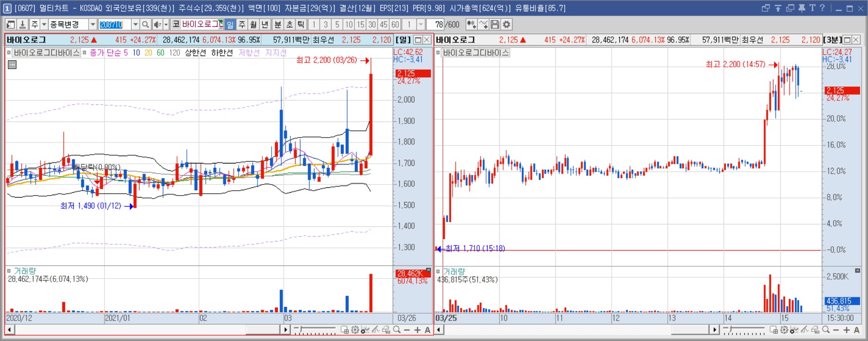Click the download arrow icon in the toolbar
868x341 pixels.
pyautogui.click(x=22, y=24)
